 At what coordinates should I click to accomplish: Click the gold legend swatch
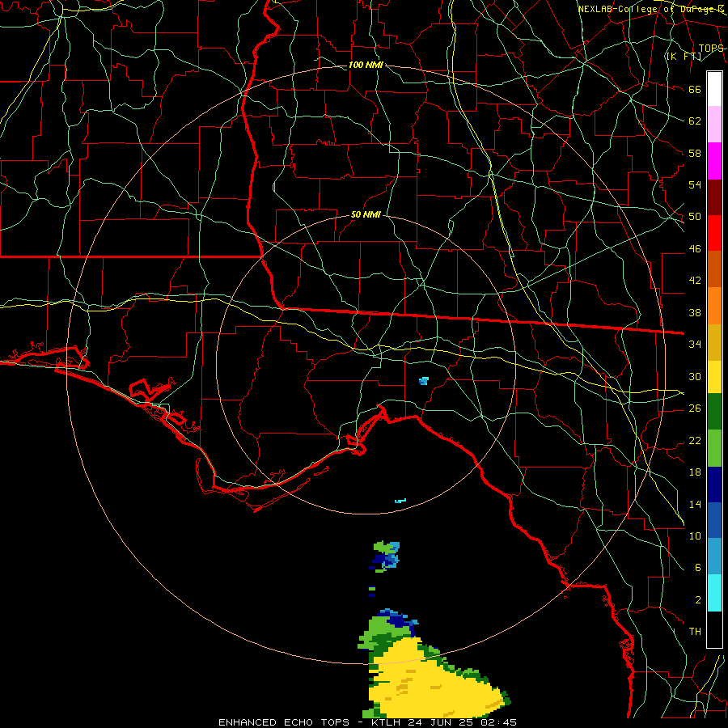point(714,342)
